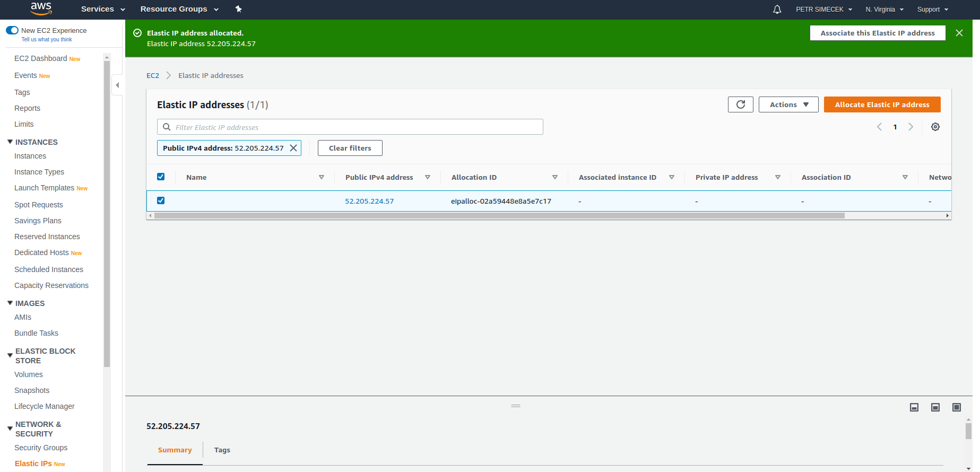Open the N. Virginia region selector

point(884,10)
